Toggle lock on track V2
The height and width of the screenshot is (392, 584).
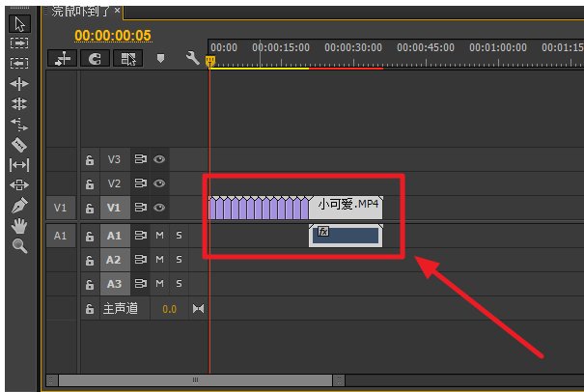click(x=90, y=183)
